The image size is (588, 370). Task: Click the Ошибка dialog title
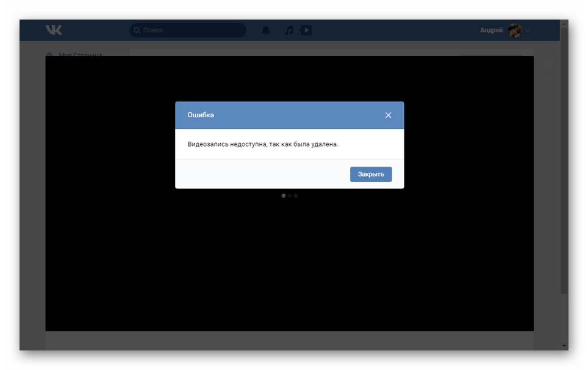(x=201, y=115)
